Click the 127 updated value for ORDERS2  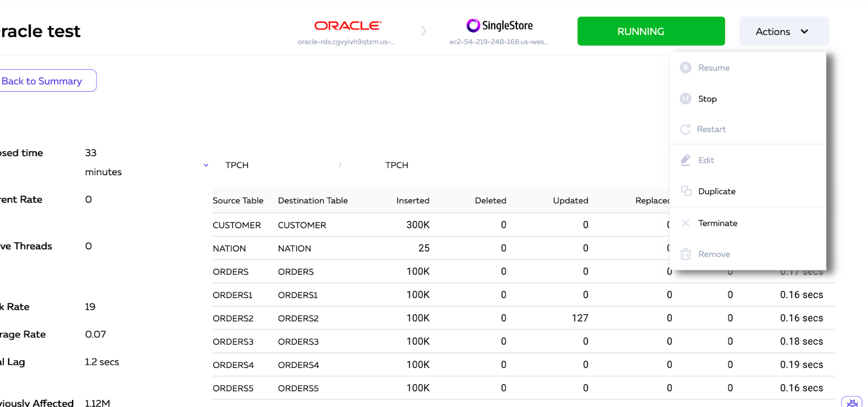pos(580,318)
